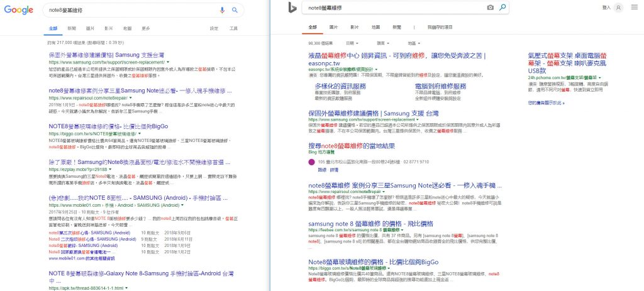Expand dropdown arrow beside Google samsung.com URL
The image size is (644, 291).
[x=168, y=62]
